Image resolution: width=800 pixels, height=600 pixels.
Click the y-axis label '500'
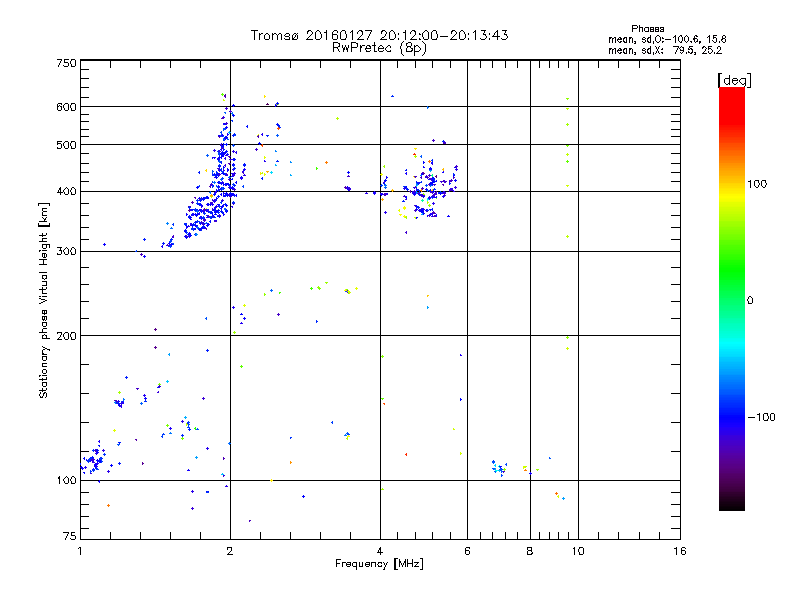click(67, 145)
